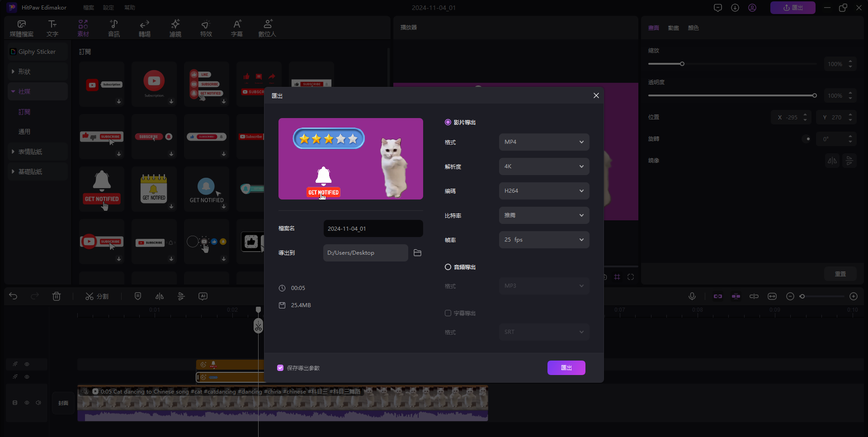
Task: Select the 訂閱 subscribe subcategory
Action: click(x=24, y=112)
